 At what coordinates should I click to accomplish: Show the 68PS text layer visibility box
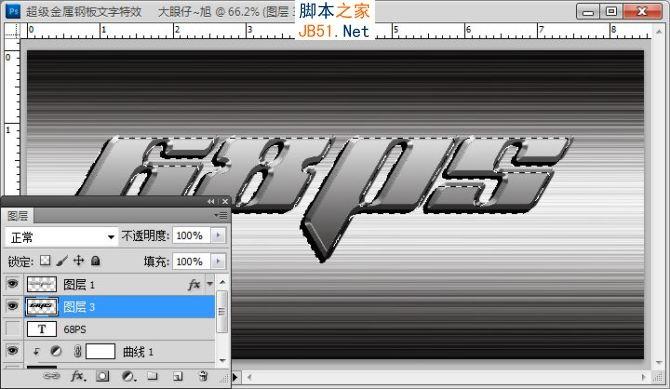[13, 329]
